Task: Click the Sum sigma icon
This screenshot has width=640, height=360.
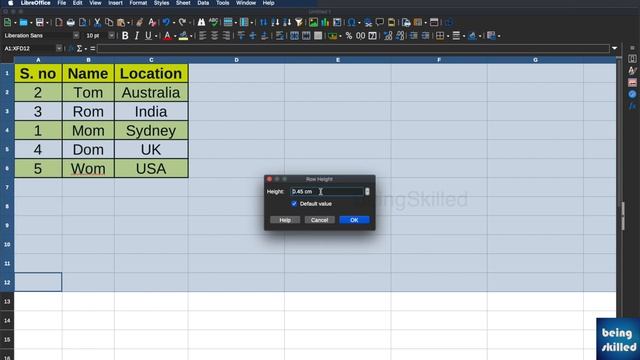Action: point(79,49)
